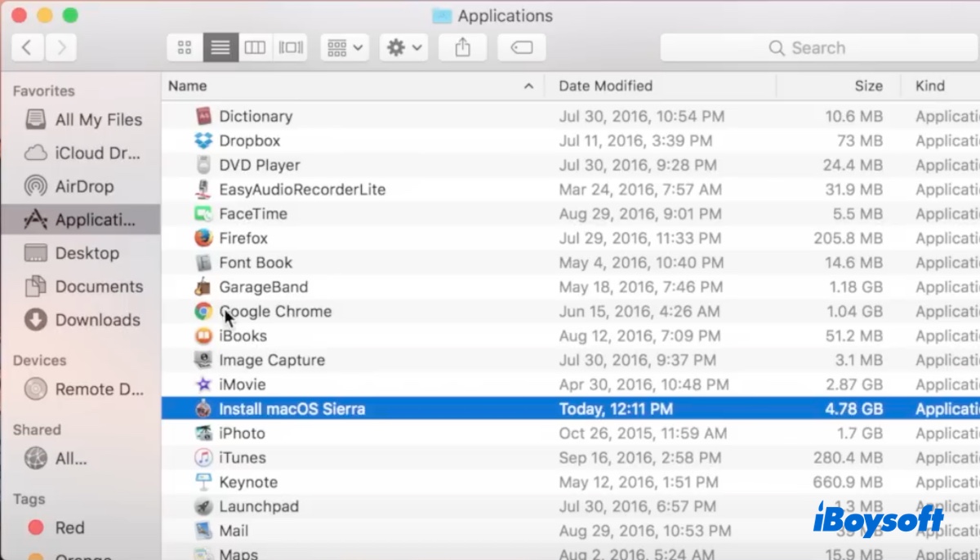Switch to Cover Flow view
The width and height of the screenshot is (980, 560).
(291, 47)
